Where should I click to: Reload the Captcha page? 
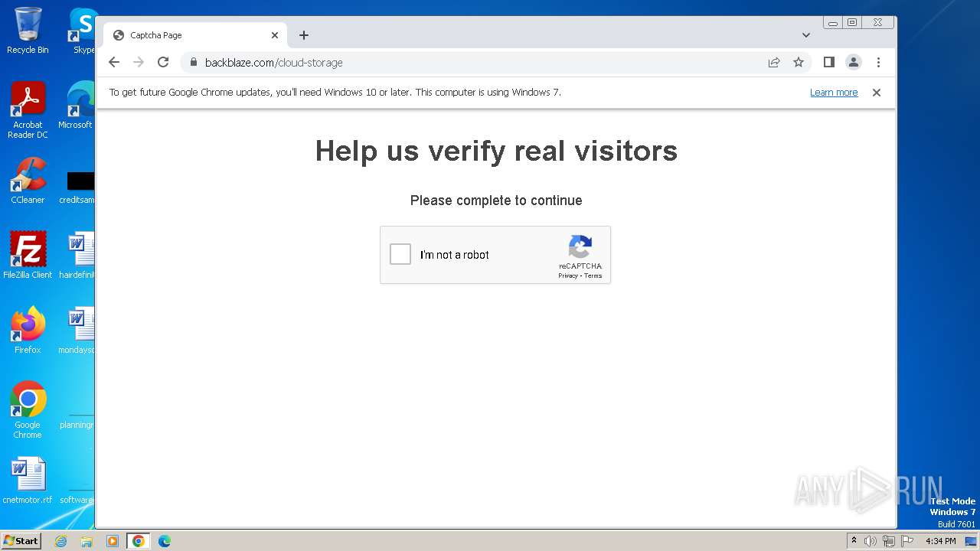163,62
